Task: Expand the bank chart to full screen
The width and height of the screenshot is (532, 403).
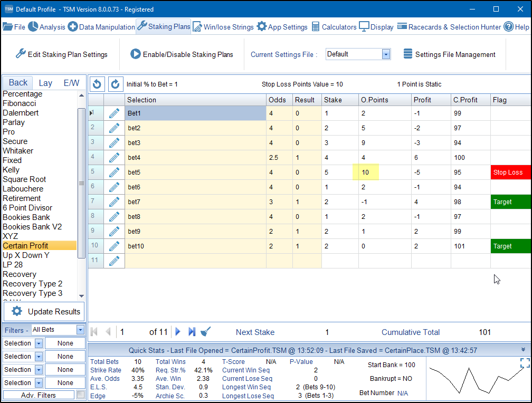Action: pyautogui.click(x=524, y=363)
